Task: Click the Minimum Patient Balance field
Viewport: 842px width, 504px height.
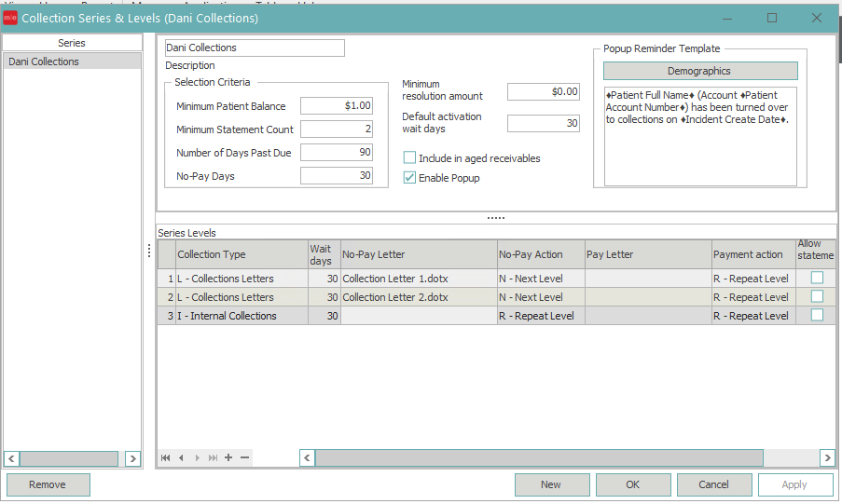Action: [337, 106]
